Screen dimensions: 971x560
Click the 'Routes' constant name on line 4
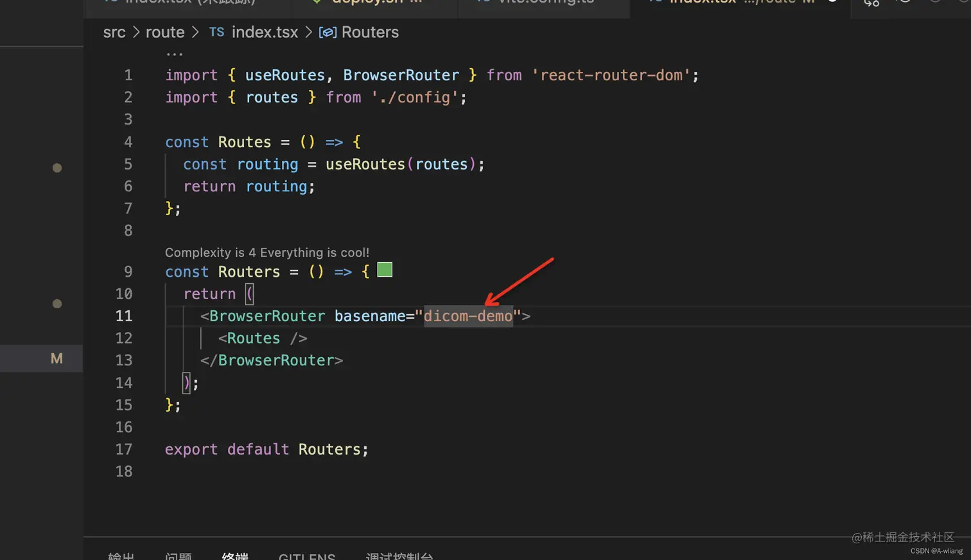[x=245, y=142]
